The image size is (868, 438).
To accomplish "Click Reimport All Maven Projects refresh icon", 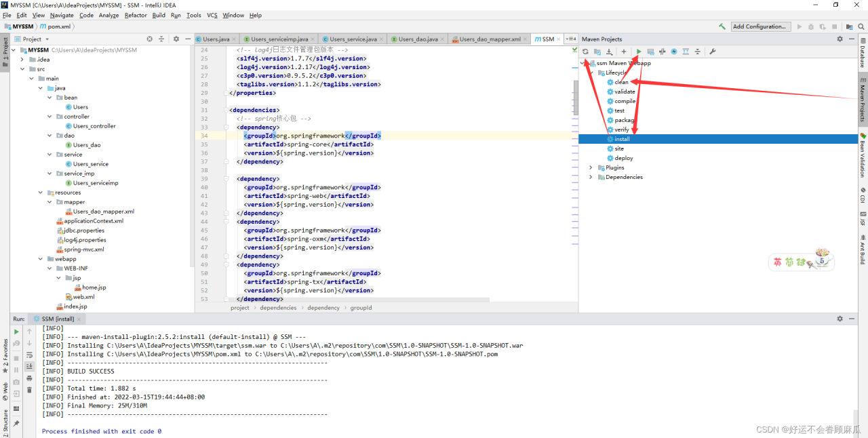I will click(x=585, y=52).
